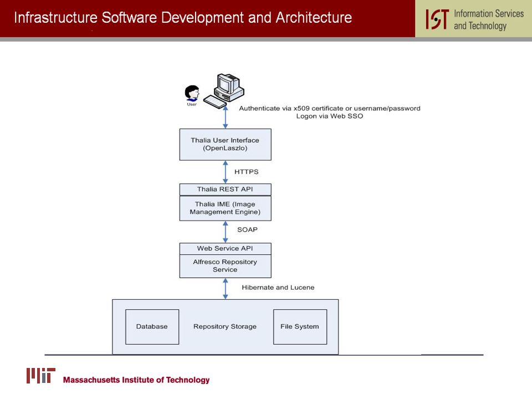Screen dimensions: 532x399
Task: Select the File System box
Action: pyautogui.click(x=300, y=327)
